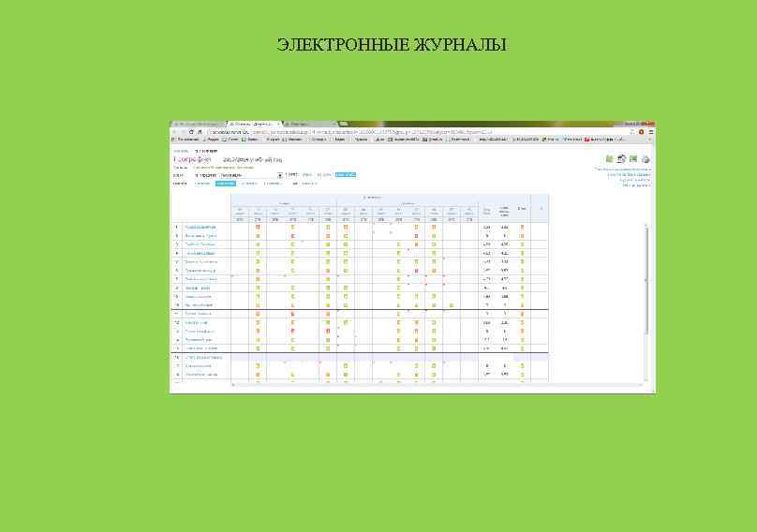
Task: Select highlighted blue period beside the dropdown
Action: pyautogui.click(x=345, y=175)
